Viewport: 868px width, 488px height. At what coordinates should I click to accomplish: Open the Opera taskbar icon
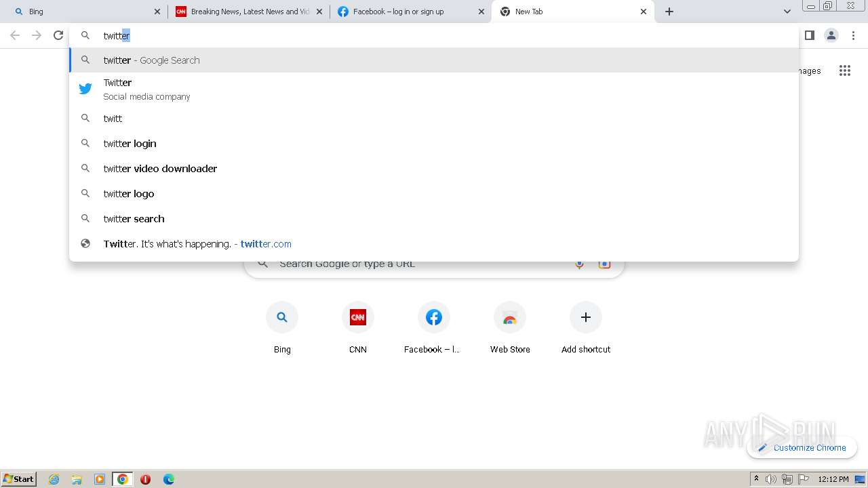coord(145,479)
